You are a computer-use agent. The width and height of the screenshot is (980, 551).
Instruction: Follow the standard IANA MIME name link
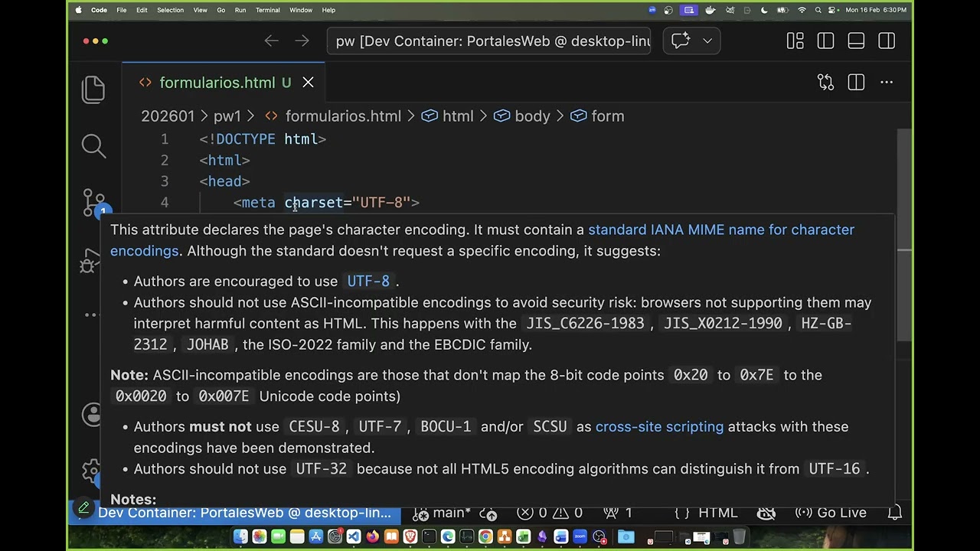[x=720, y=230]
